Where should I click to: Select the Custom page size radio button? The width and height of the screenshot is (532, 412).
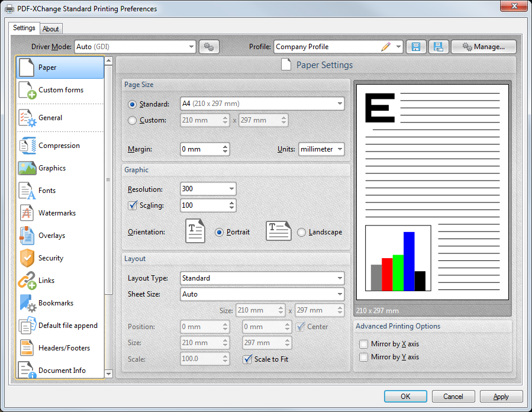click(131, 120)
